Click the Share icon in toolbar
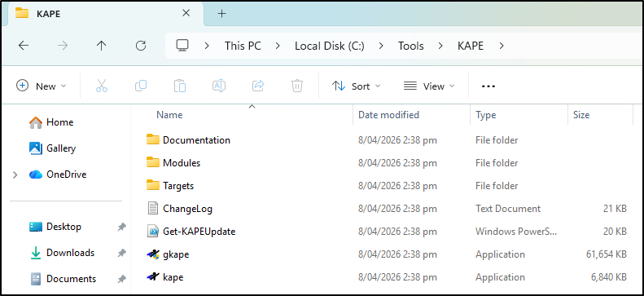This screenshot has height=296, width=644. pos(258,86)
